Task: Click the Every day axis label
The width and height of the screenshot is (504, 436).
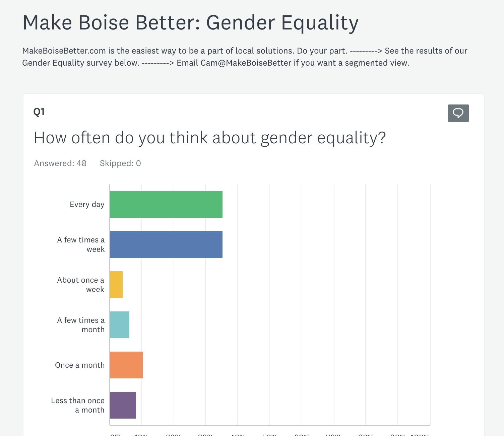Action: coord(87,204)
